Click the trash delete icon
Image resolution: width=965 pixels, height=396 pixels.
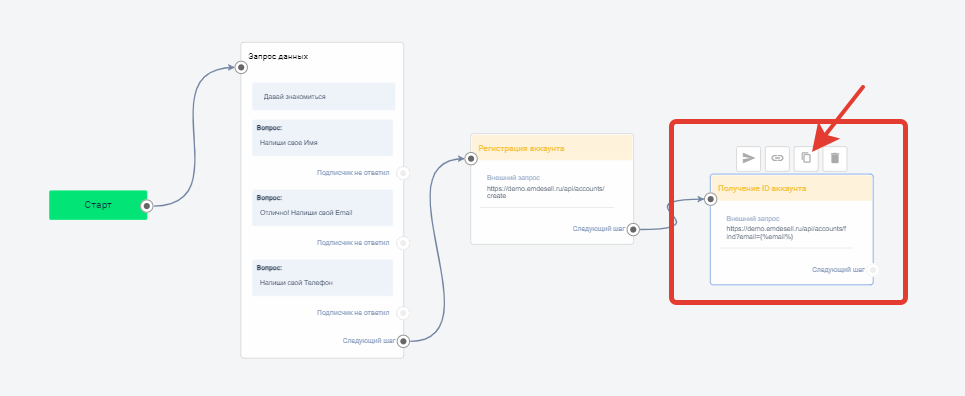[x=835, y=158]
